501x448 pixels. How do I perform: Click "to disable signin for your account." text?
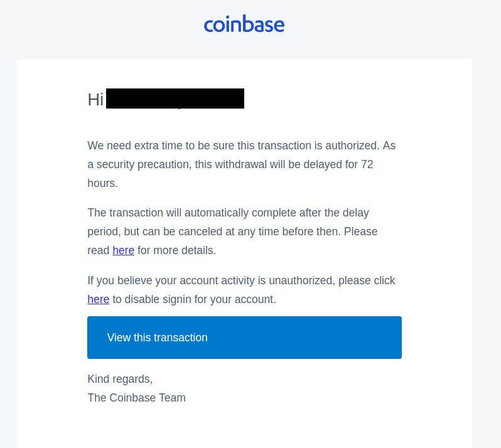(x=194, y=299)
